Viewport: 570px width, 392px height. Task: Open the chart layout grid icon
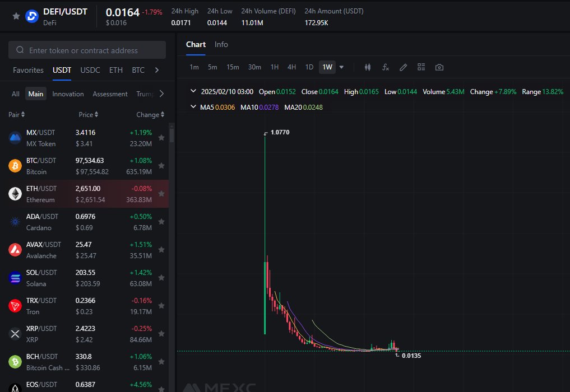click(x=421, y=67)
